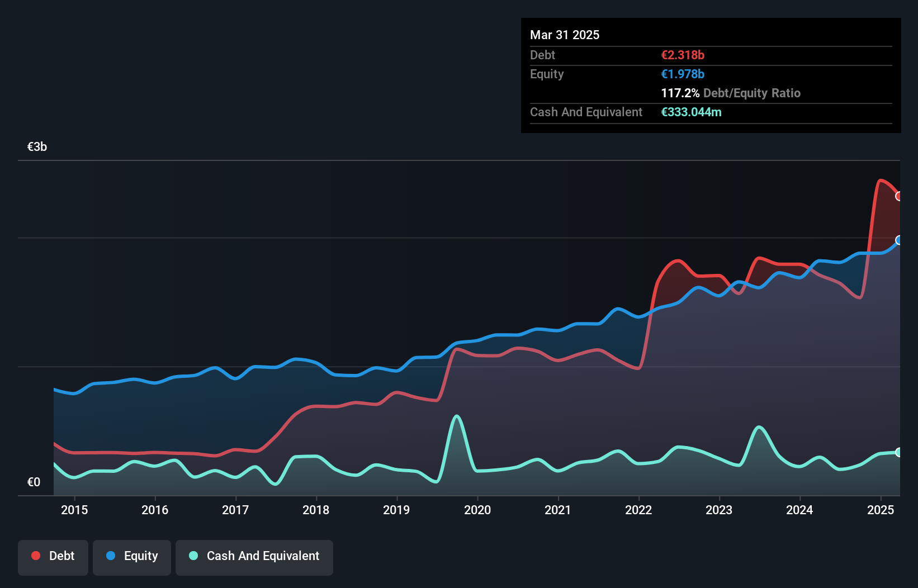The width and height of the screenshot is (918, 588).
Task: Click the €2.318b debt value
Action: coord(683,55)
